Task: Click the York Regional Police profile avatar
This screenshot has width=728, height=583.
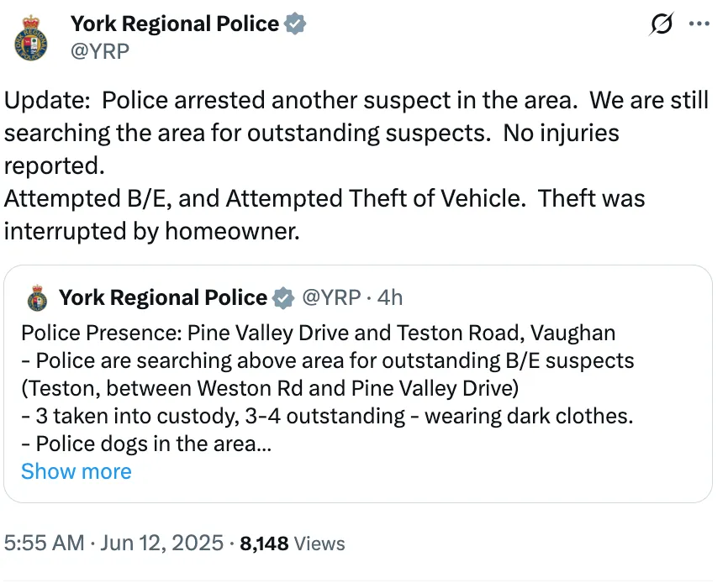Action: [x=31, y=37]
